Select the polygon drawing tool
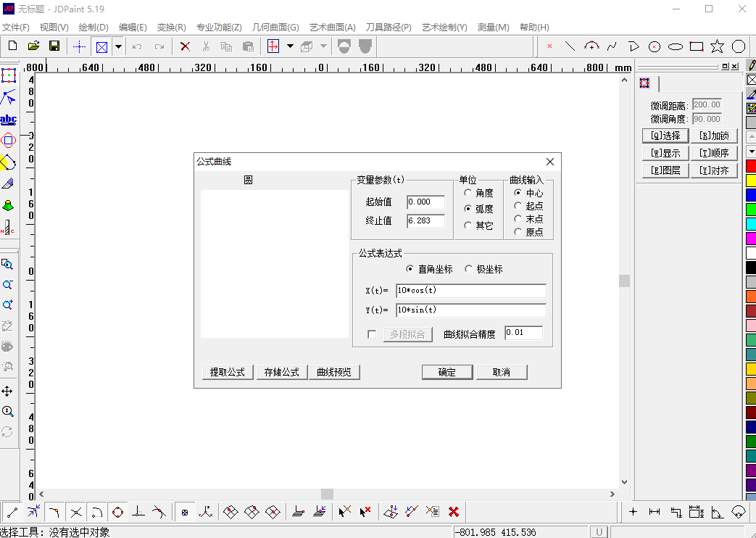Viewport: 756px width, 538px height. click(739, 46)
